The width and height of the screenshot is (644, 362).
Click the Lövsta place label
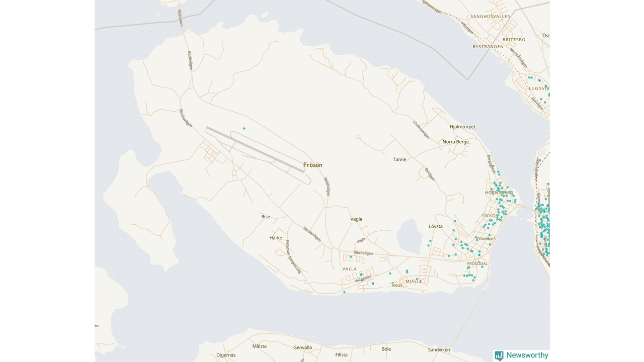pos(436,226)
